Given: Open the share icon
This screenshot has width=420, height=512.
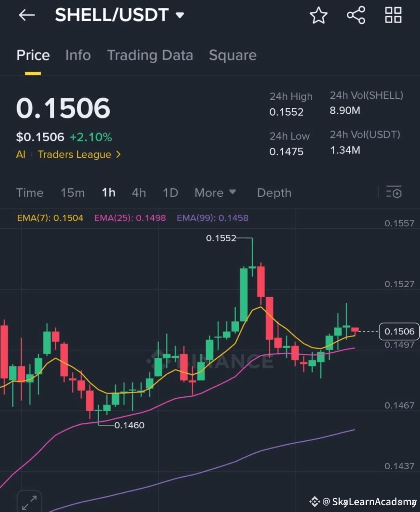Looking at the screenshot, I should (x=356, y=15).
